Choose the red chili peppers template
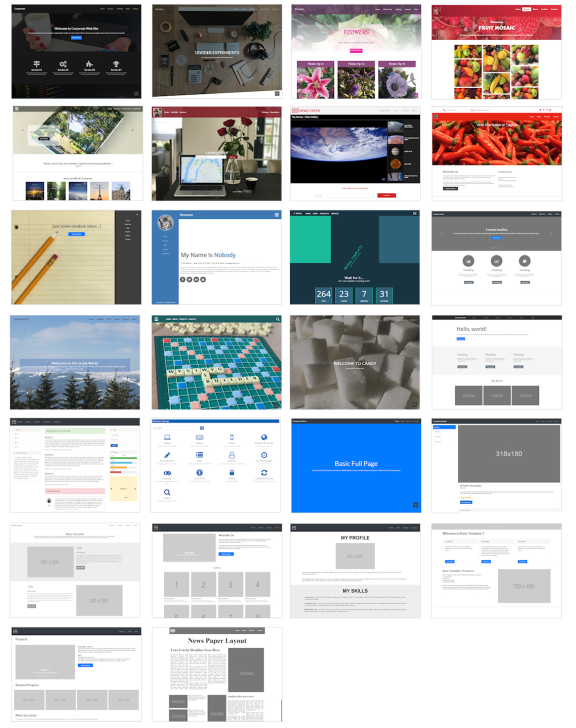Image resolution: width=576 pixels, height=728 pixels. pos(496,154)
